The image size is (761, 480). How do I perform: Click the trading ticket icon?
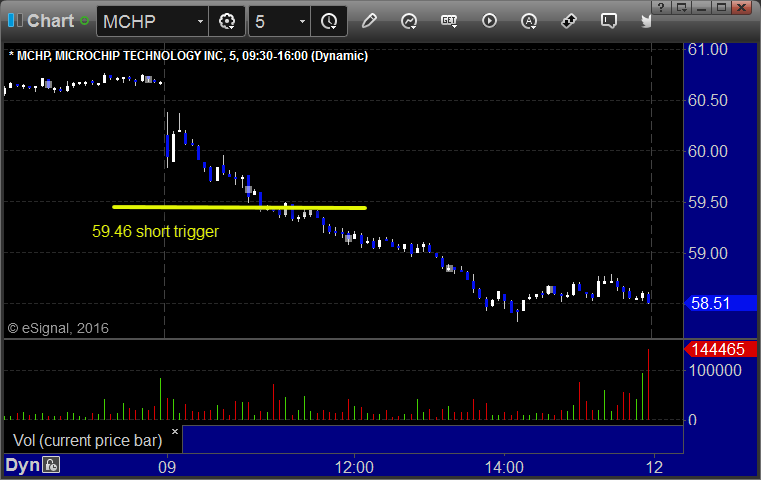click(568, 21)
